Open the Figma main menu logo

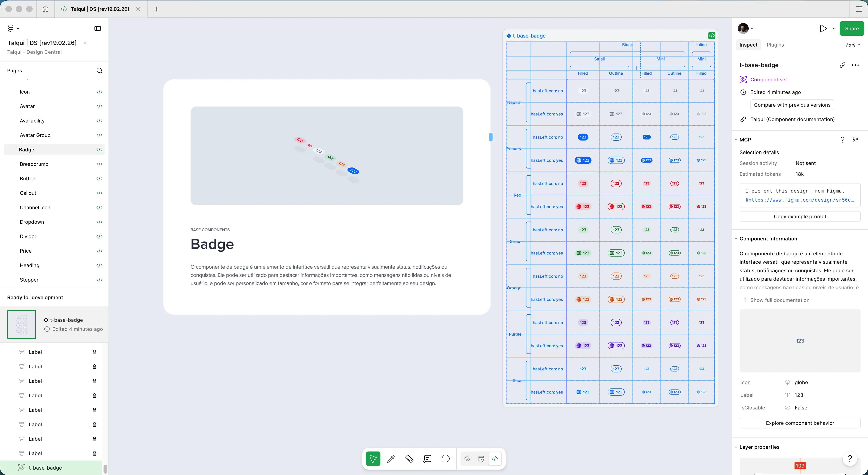click(x=11, y=28)
